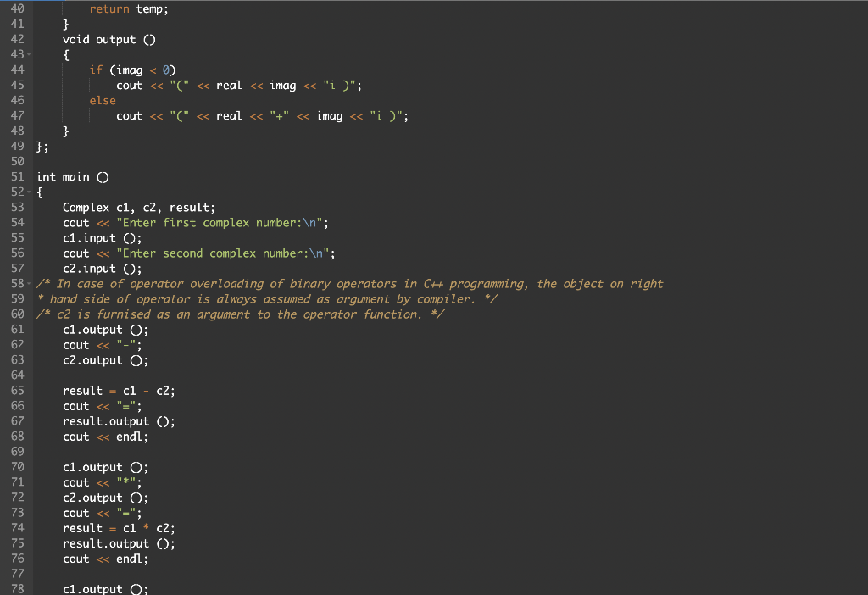Click line number 78 at screen bottom
The image size is (868, 595).
coord(17,588)
